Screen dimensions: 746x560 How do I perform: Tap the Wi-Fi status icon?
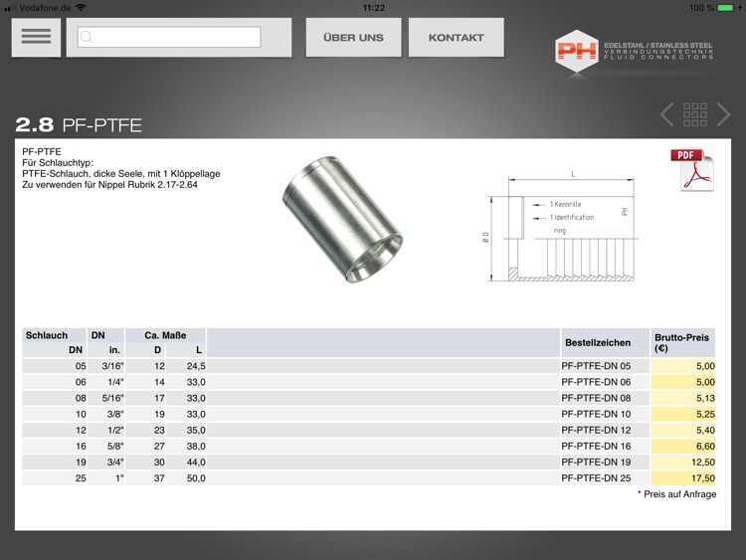pos(81,8)
